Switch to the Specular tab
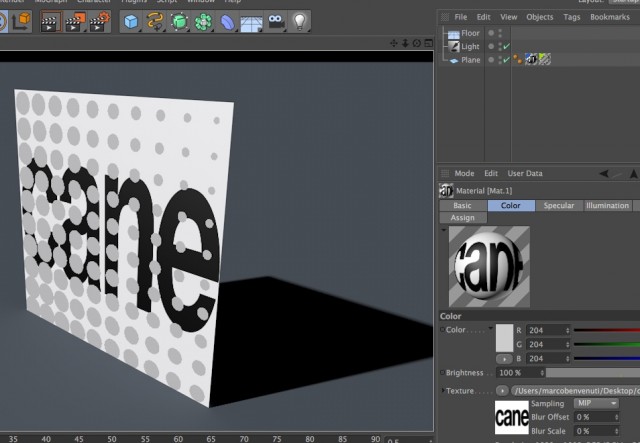The width and height of the screenshot is (640, 443). [558, 205]
